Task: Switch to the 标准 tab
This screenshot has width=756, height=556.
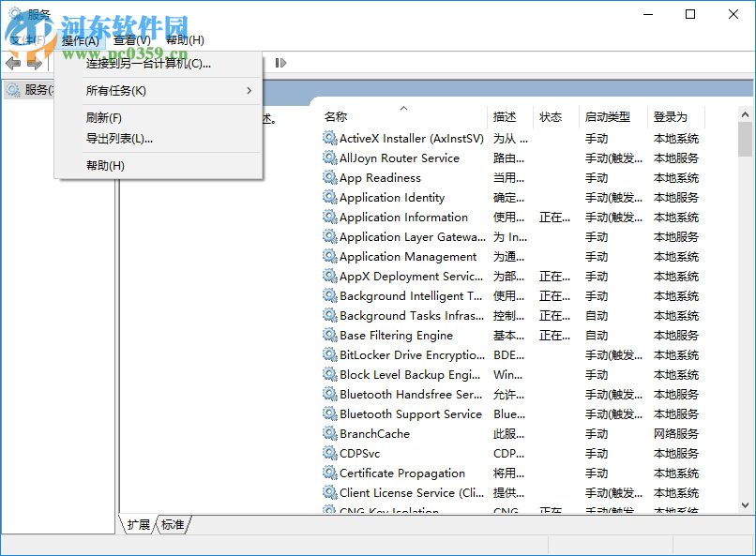Action: (x=172, y=525)
